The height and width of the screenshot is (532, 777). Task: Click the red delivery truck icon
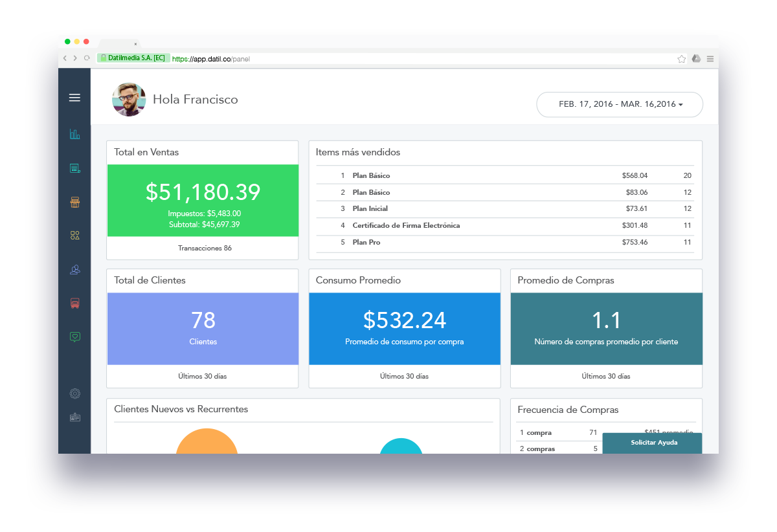coord(74,303)
